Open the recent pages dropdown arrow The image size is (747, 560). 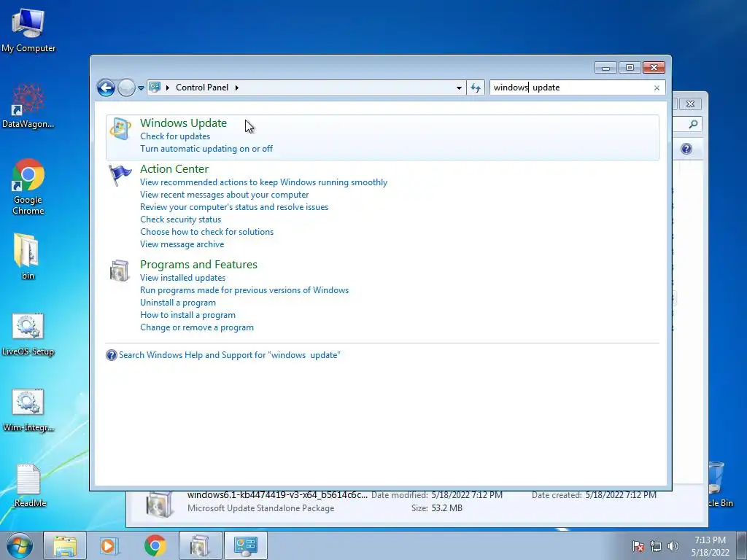(x=141, y=88)
